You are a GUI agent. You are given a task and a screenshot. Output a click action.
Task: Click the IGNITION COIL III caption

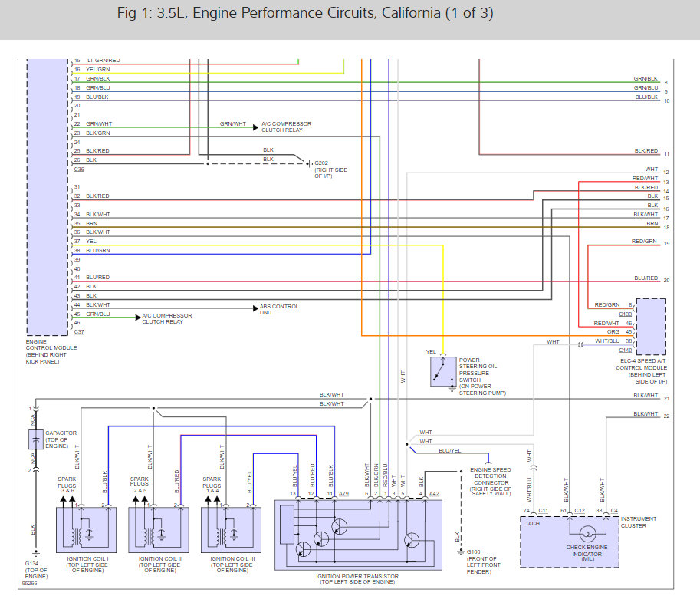pyautogui.click(x=232, y=565)
